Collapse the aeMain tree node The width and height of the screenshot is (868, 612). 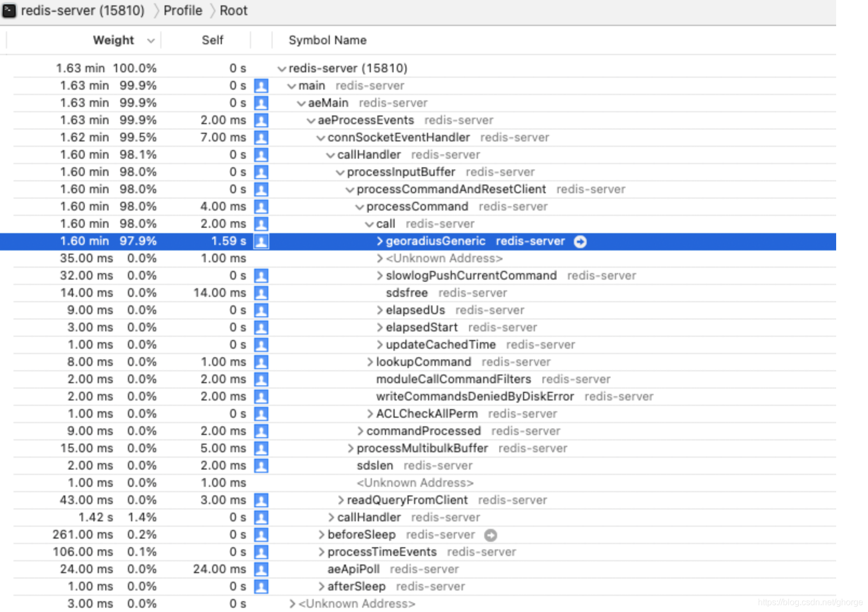[301, 104]
